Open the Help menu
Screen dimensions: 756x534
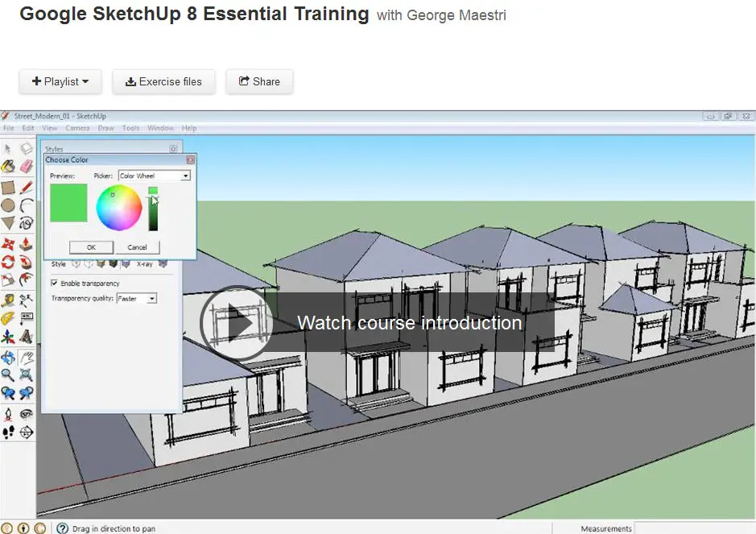coord(189,128)
